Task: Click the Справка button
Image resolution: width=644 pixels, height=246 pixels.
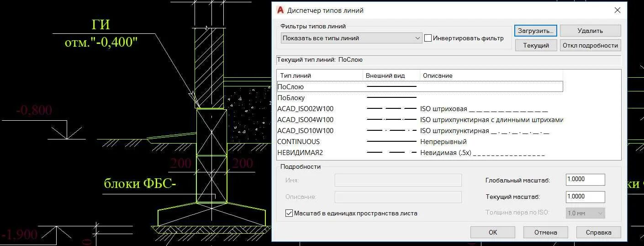Action: 598,232
